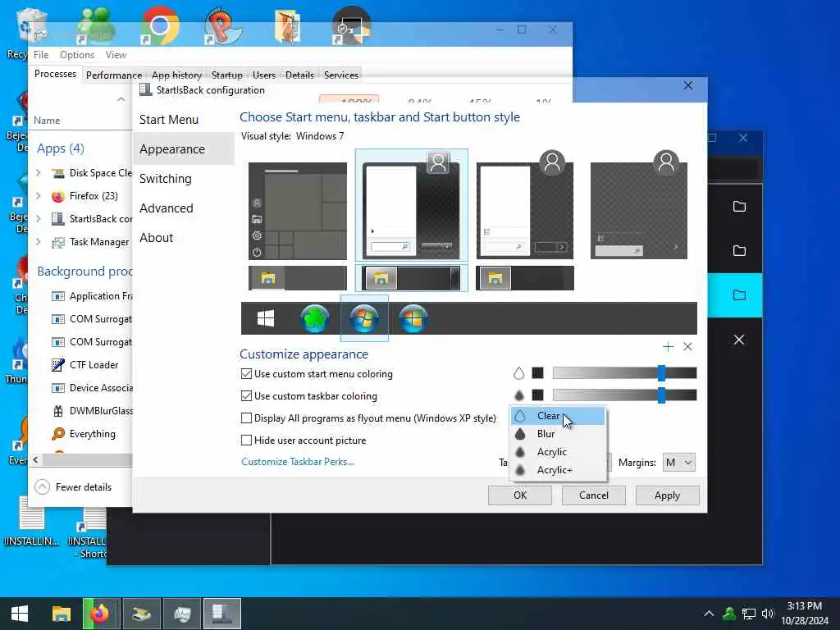840x630 pixels.
Task: Select the Windows 10 tiled start menu style
Action: pyautogui.click(x=298, y=211)
